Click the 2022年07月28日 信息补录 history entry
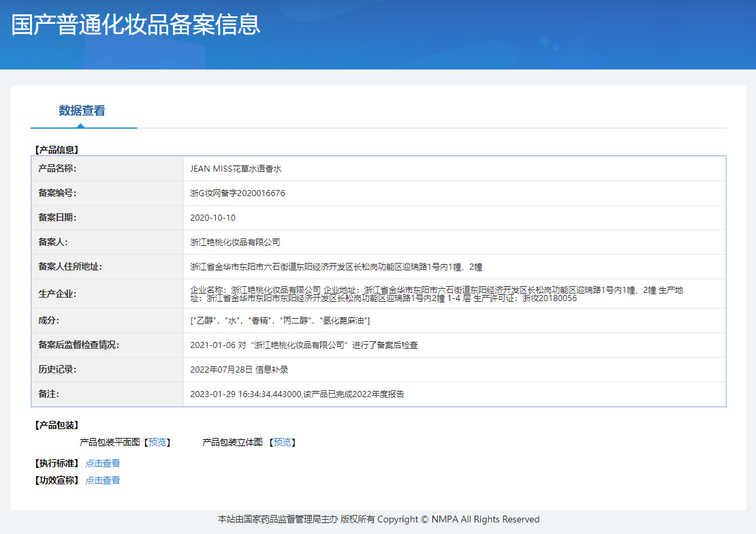 (239, 370)
